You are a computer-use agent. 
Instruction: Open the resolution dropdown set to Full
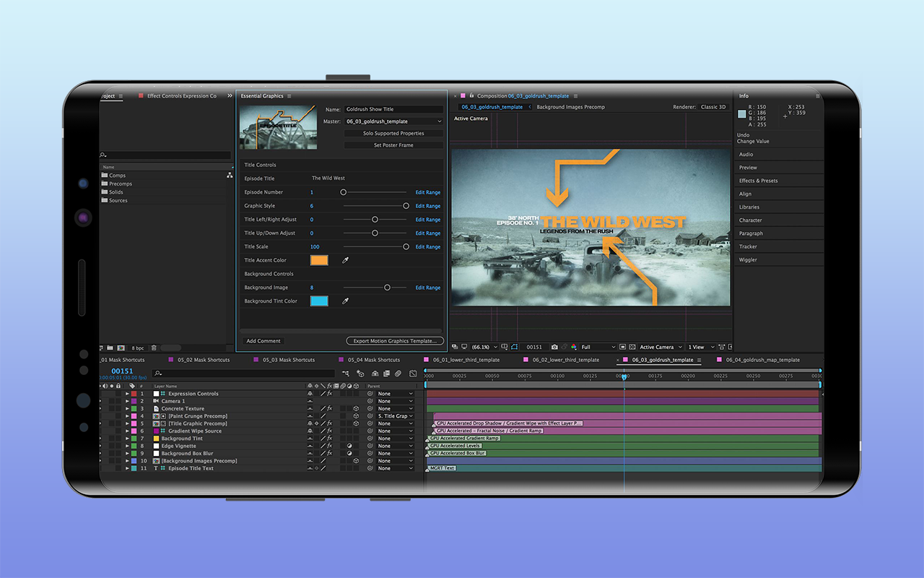click(x=598, y=347)
